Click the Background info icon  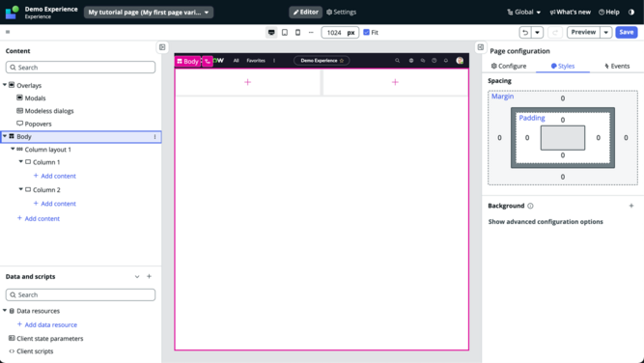(x=530, y=206)
